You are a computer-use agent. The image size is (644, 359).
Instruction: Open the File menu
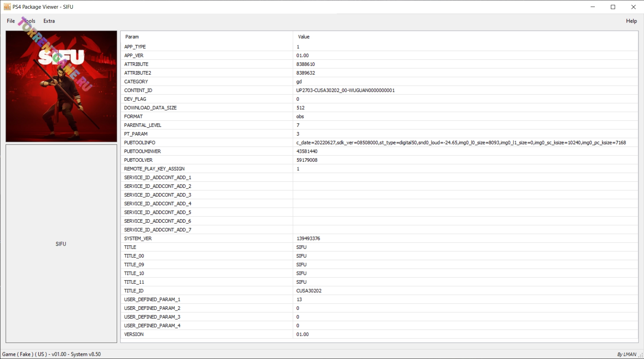(x=11, y=21)
